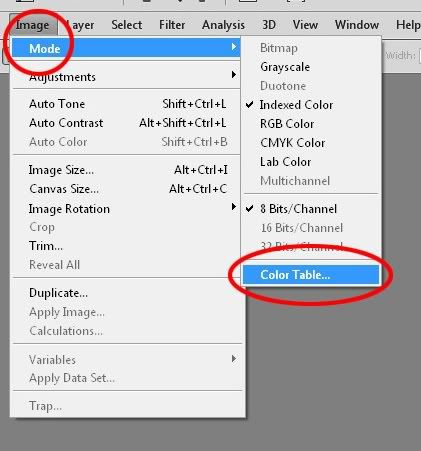Apply Auto Tone to image
Screen dimensions: 421x451
(x=126, y=104)
